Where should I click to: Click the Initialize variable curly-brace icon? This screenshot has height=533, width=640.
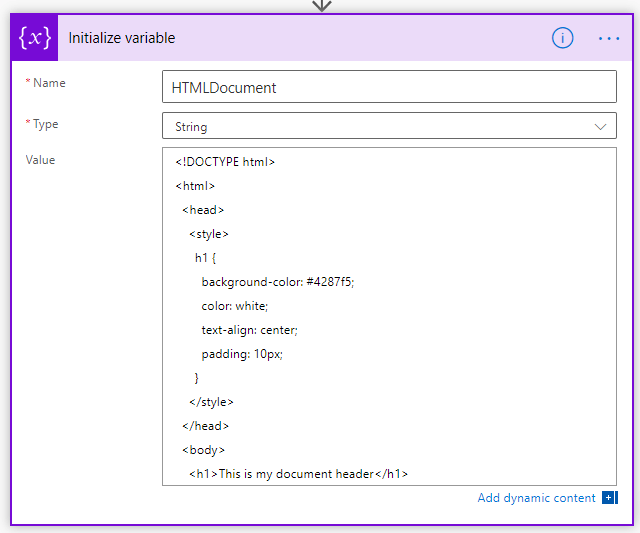(35, 38)
